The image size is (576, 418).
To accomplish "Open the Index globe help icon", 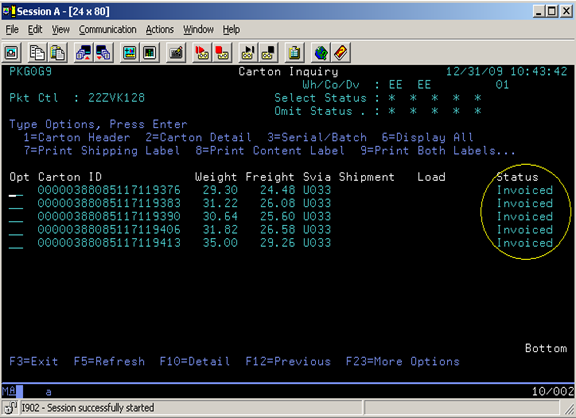I will pos(321,53).
